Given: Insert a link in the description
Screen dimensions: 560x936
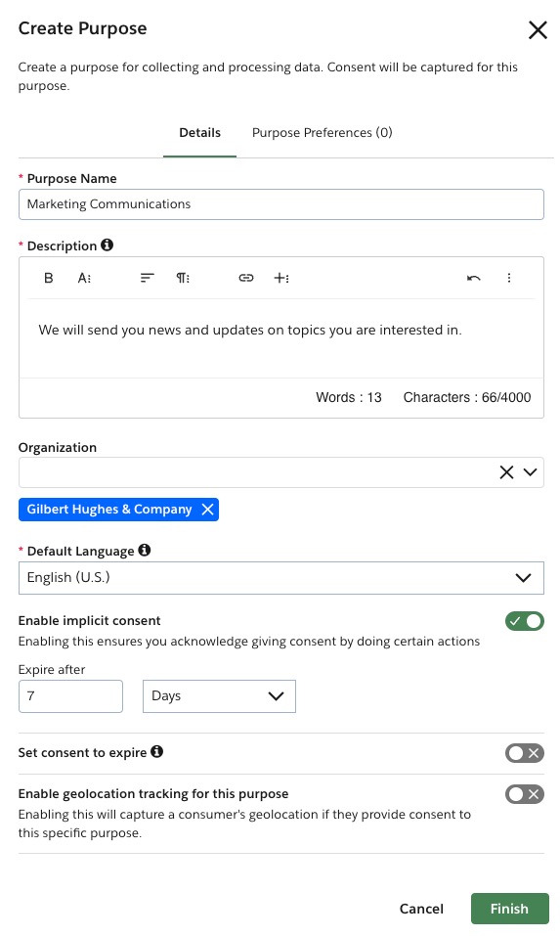Looking at the screenshot, I should point(245,278).
